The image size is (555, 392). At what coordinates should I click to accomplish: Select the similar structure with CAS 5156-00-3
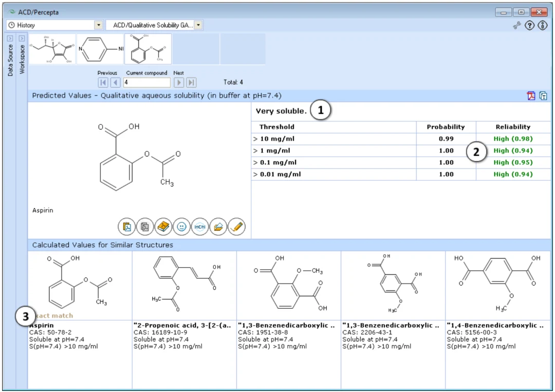[498, 286]
